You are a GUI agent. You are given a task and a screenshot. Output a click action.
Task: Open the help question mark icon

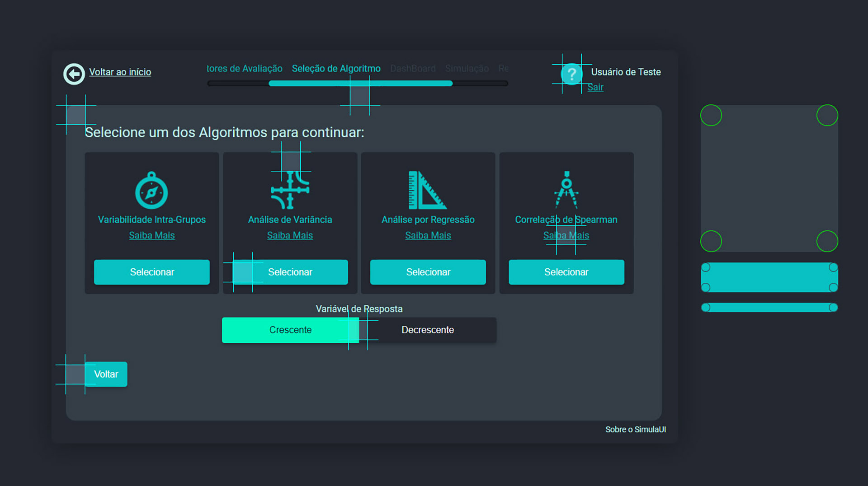click(571, 74)
